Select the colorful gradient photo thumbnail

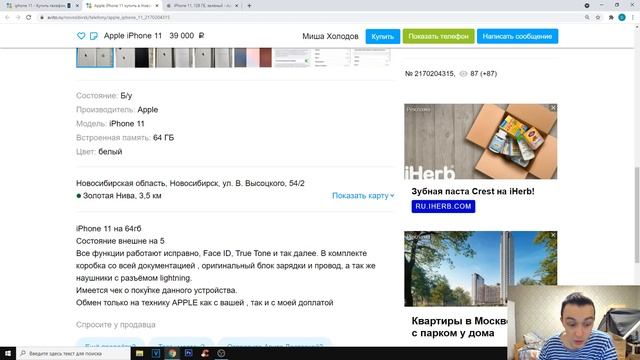coord(253,58)
